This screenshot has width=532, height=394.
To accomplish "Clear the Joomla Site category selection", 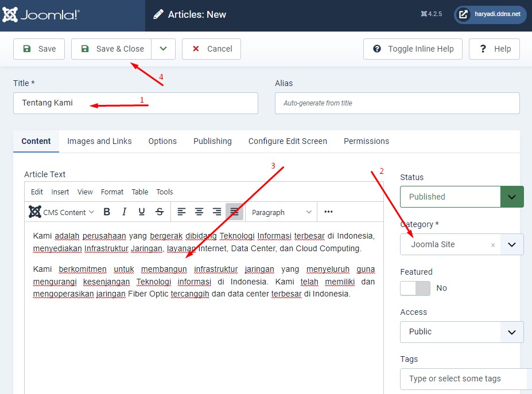I will click(492, 245).
